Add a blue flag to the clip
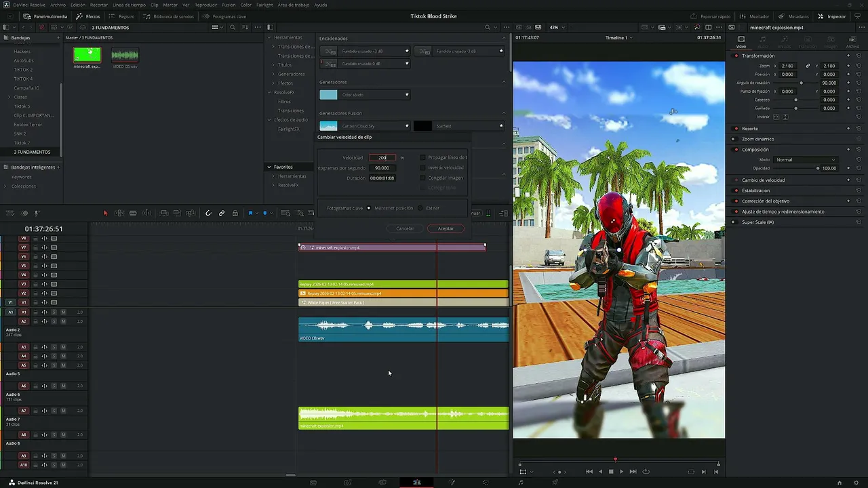The image size is (868, 488). [250, 213]
